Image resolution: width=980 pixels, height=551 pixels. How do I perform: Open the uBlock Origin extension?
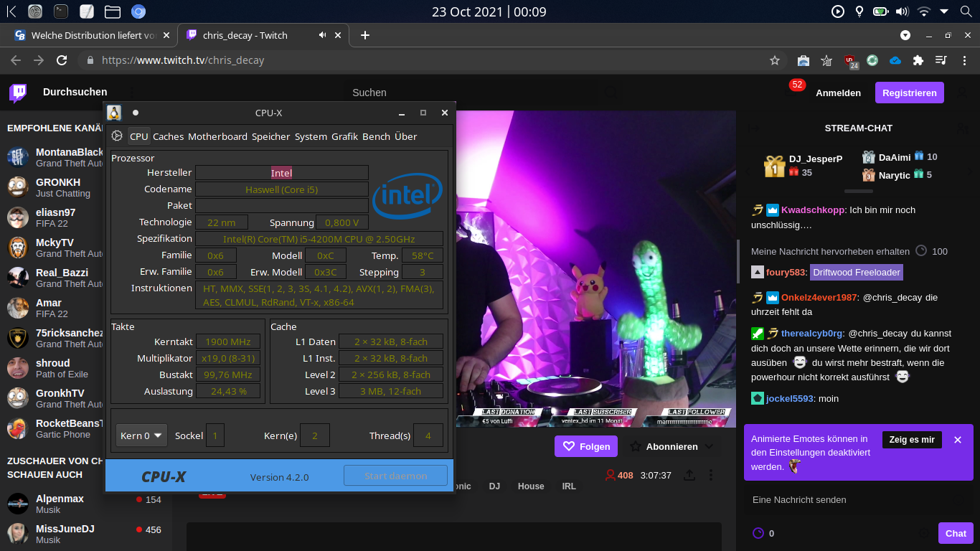click(850, 61)
